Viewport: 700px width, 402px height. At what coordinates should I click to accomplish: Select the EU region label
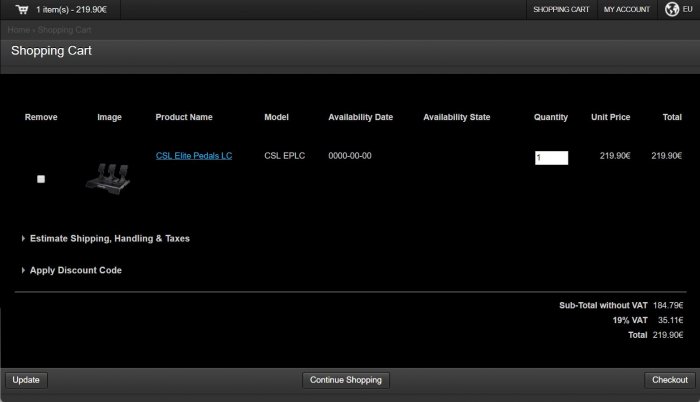pyautogui.click(x=688, y=9)
